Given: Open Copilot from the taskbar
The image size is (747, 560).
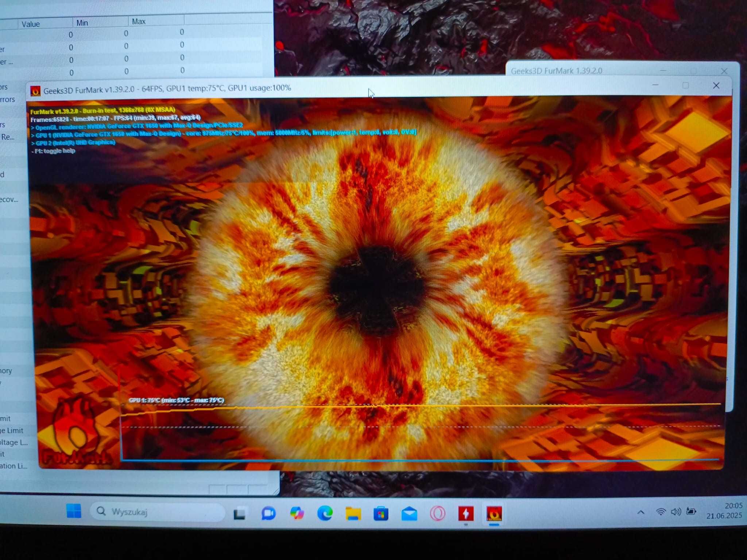Looking at the screenshot, I should 297,513.
